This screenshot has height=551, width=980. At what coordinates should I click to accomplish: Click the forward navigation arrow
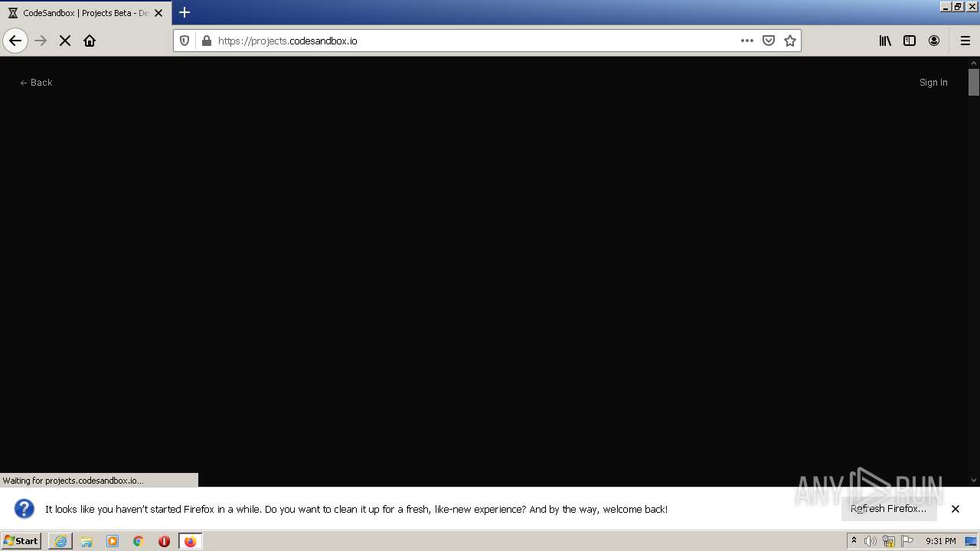click(x=41, y=41)
